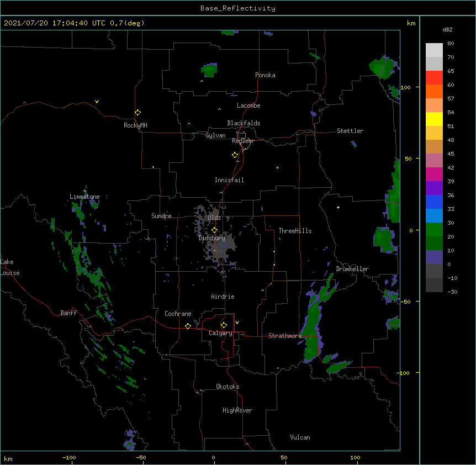
Task: Click the Blackfalds city label
Action: click(244, 123)
